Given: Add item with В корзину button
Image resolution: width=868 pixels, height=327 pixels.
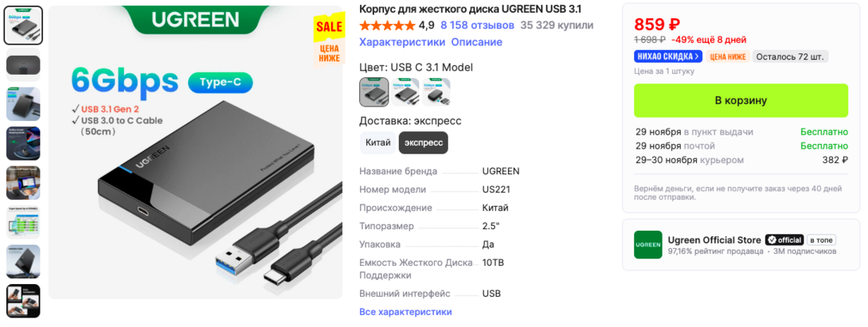Looking at the screenshot, I should point(741,101).
